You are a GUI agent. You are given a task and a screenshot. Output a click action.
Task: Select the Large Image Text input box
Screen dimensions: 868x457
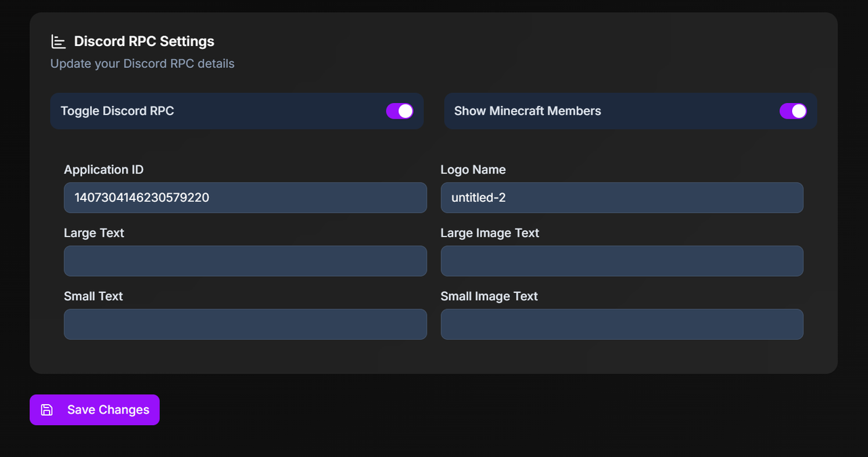621,261
